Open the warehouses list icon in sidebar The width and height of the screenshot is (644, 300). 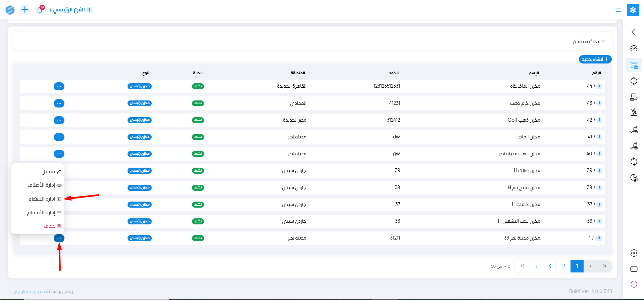[634, 65]
